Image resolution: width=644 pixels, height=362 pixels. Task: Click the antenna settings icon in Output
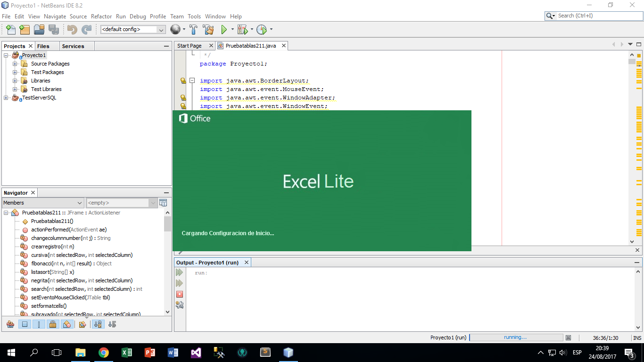pos(179,305)
